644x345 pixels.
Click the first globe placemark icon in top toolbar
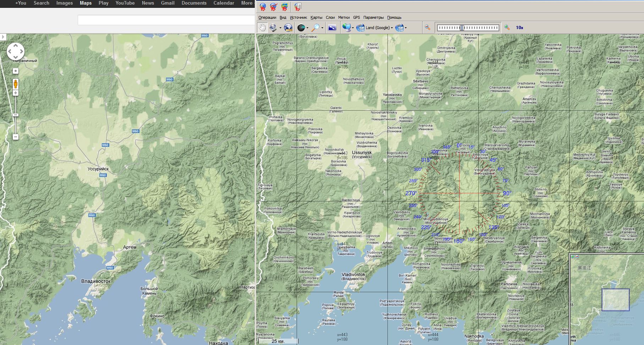[263, 7]
